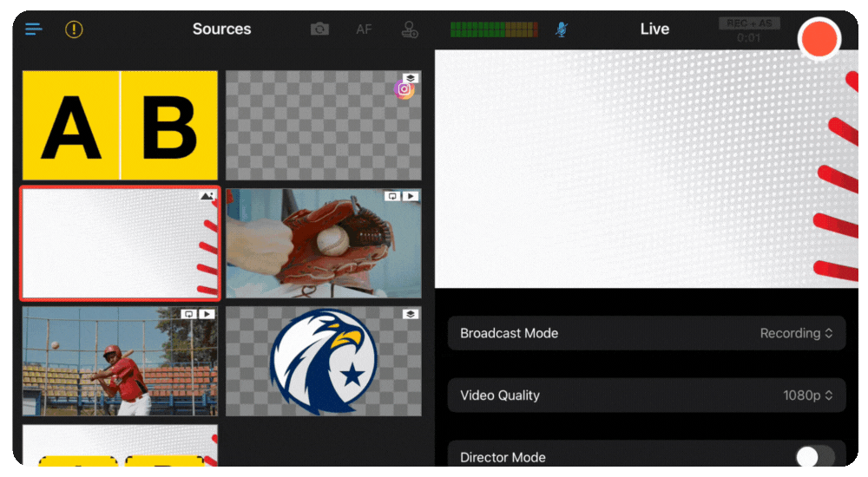Open the hamburger menu icon
The width and height of the screenshot is (868, 477).
click(x=34, y=29)
